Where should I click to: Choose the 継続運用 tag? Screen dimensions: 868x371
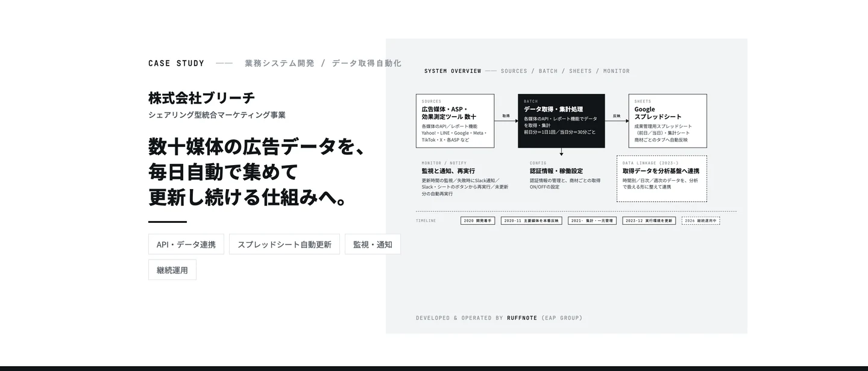(172, 270)
